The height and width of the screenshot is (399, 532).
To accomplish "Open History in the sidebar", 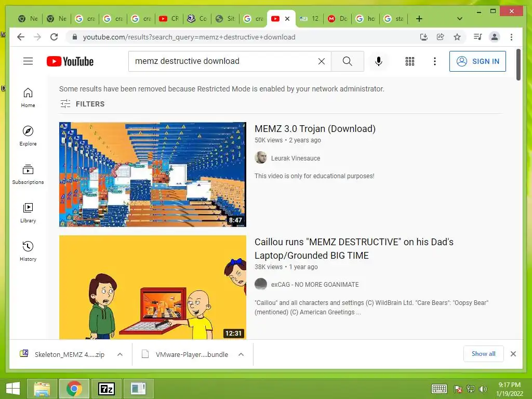I will pyautogui.click(x=28, y=251).
